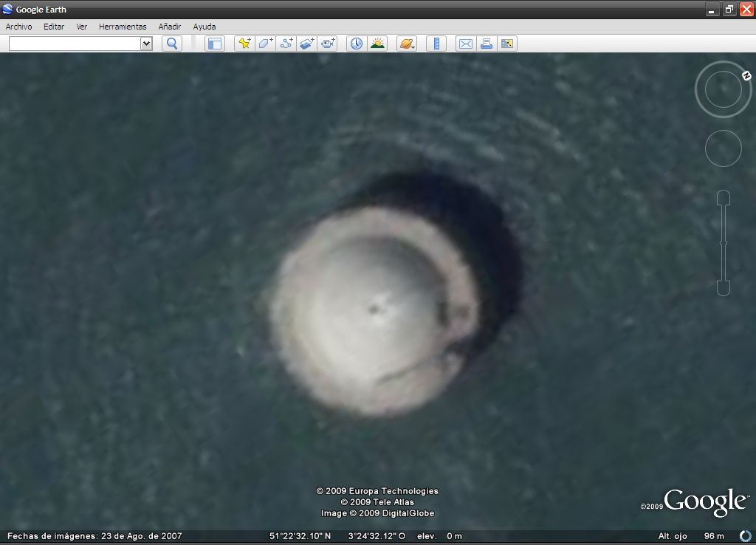Minimize the Google Earth window

point(712,10)
